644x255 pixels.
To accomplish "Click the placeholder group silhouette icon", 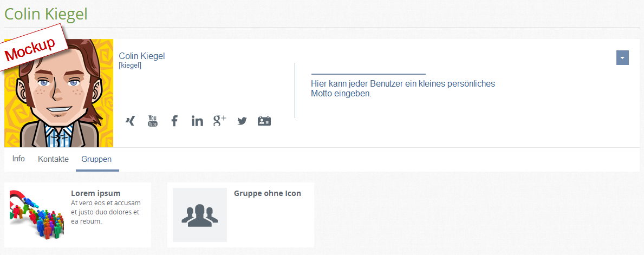I will pyautogui.click(x=200, y=215).
